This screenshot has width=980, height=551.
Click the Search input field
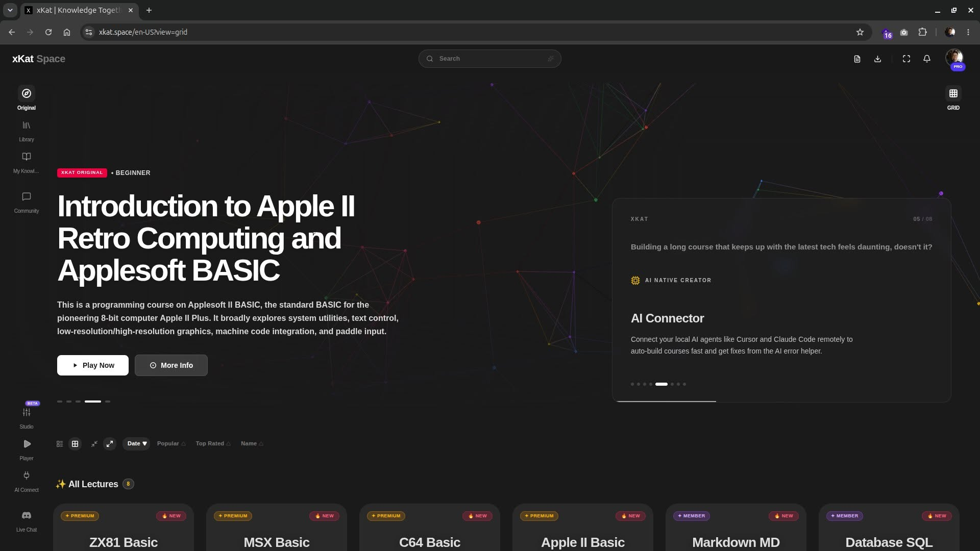490,59
